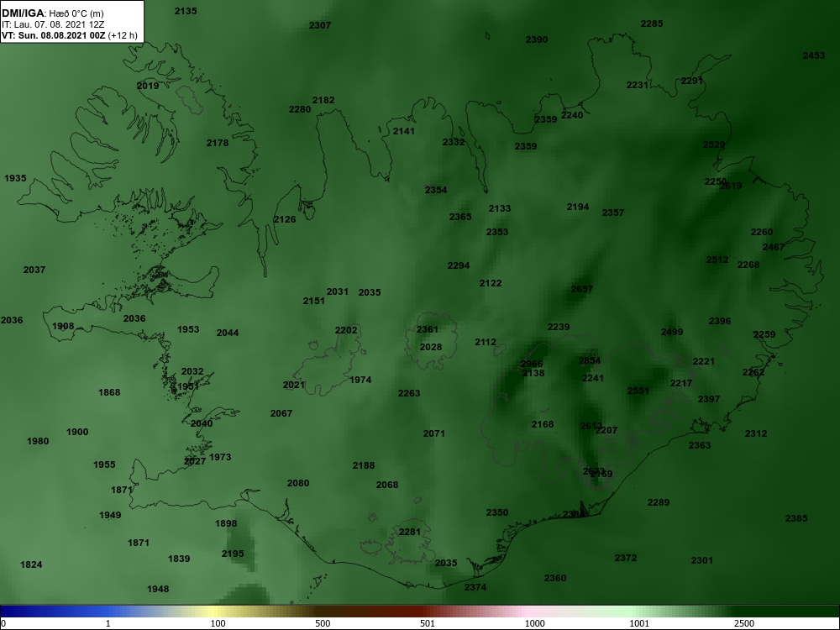The image size is (840, 630).
Task: Select the 2080 value
Action: pos(298,484)
